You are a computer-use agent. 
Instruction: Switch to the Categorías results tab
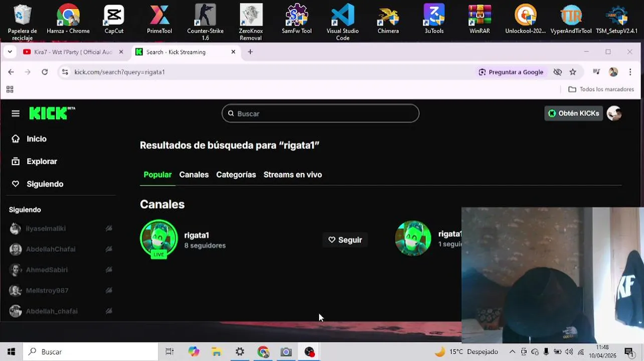236,174
